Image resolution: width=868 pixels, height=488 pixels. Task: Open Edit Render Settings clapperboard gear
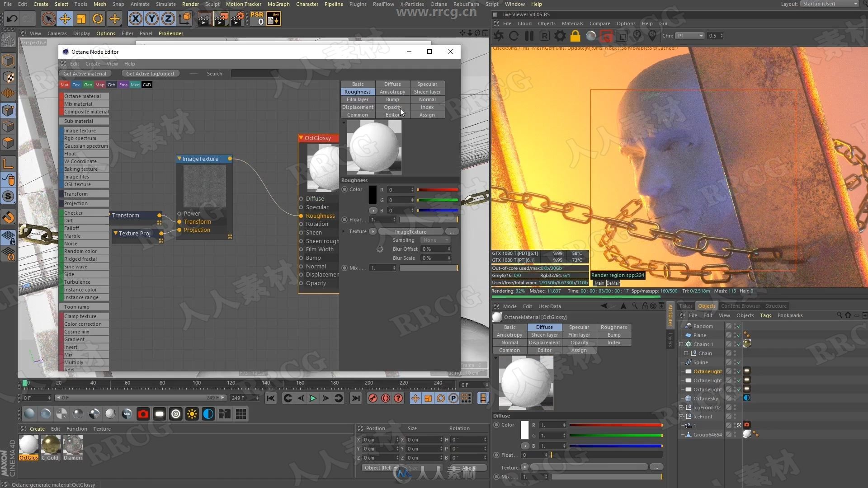tap(237, 19)
